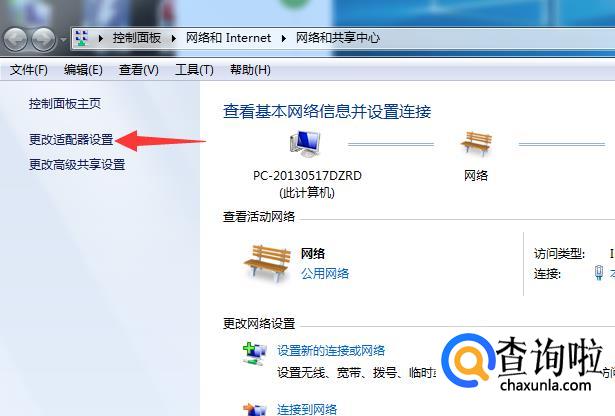Click the computer icon above PC-20130517DZRD
This screenshot has width=615, height=416.
click(x=306, y=144)
